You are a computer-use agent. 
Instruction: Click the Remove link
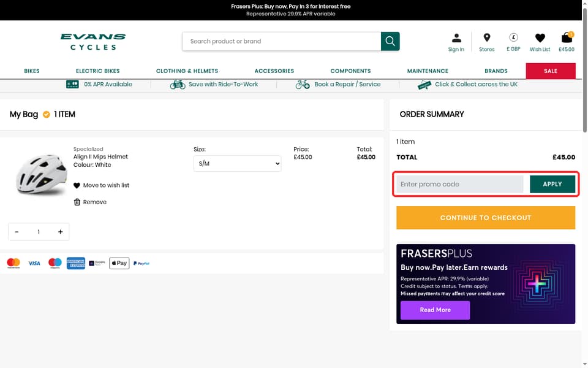point(95,202)
